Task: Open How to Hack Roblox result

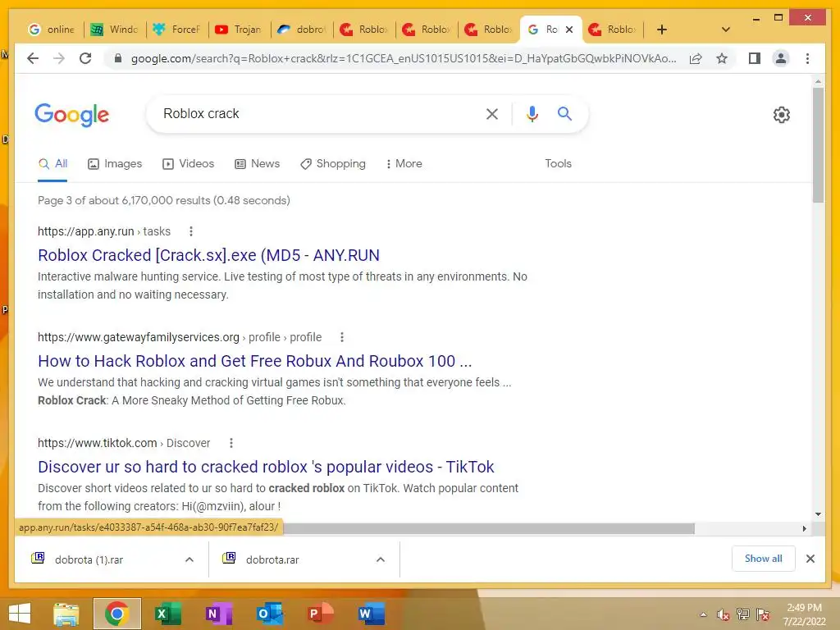Action: tap(254, 361)
